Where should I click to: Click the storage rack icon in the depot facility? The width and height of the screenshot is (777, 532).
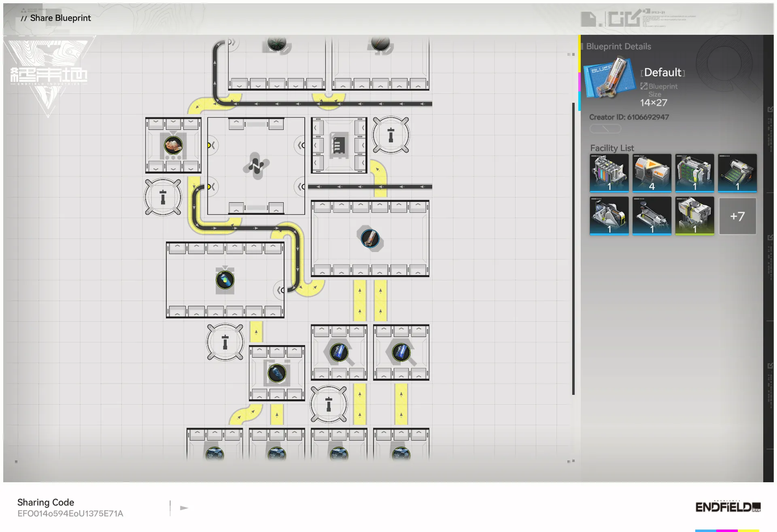339,145
